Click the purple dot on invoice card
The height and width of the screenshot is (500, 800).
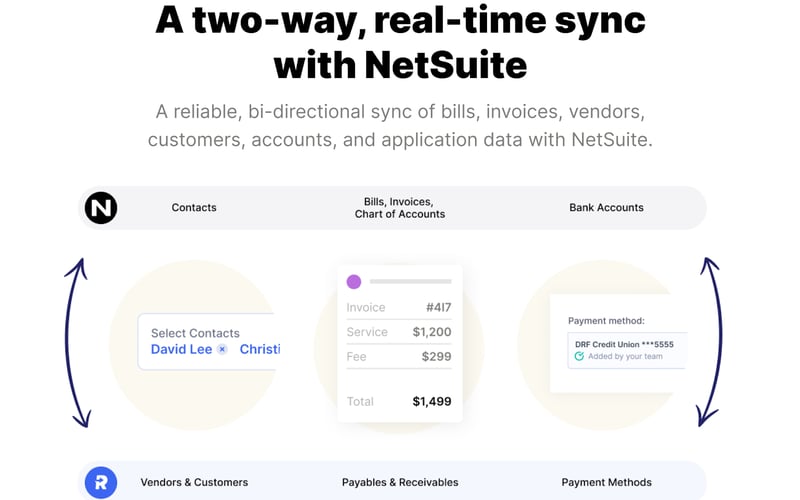point(353,282)
